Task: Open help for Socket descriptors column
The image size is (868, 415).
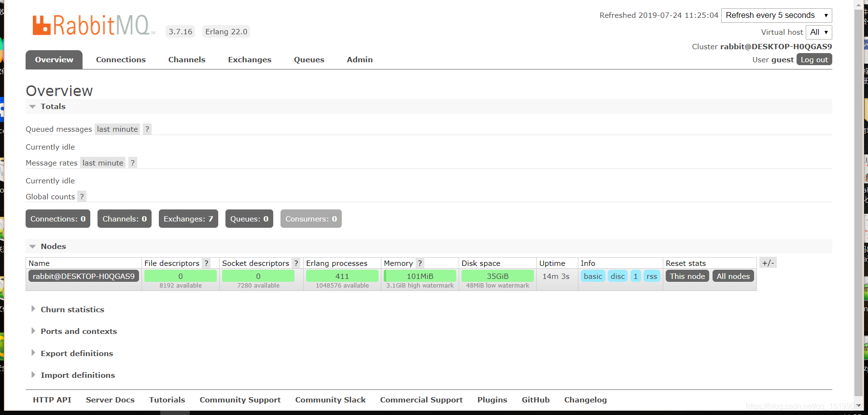Action: [x=296, y=263]
